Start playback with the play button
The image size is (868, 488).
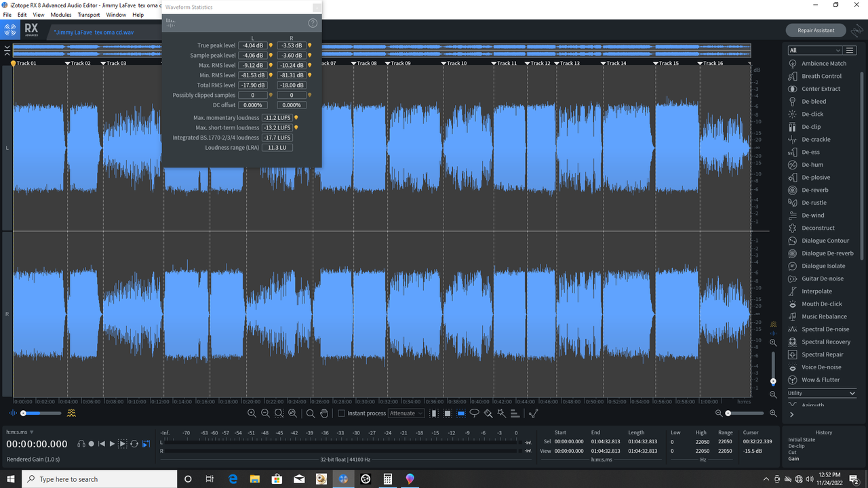pos(112,444)
